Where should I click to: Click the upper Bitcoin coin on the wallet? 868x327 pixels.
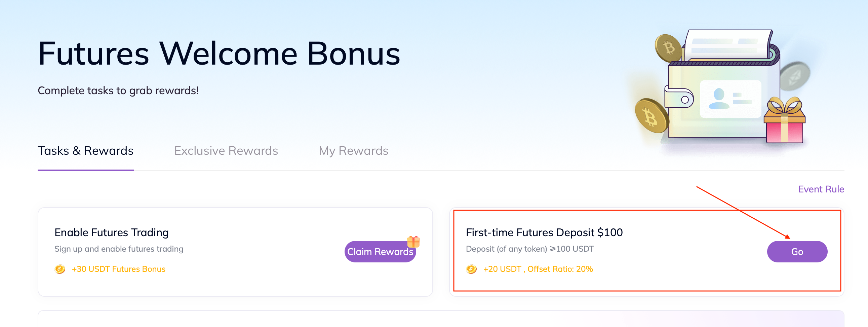[669, 48]
